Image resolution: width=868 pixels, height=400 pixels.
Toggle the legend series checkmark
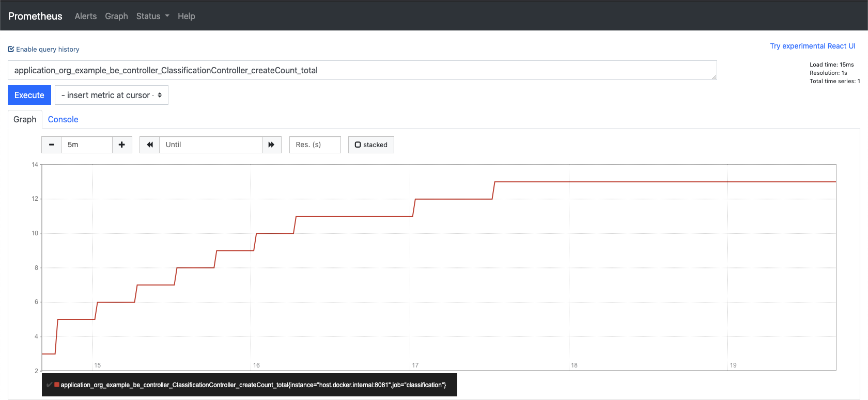[50, 385]
